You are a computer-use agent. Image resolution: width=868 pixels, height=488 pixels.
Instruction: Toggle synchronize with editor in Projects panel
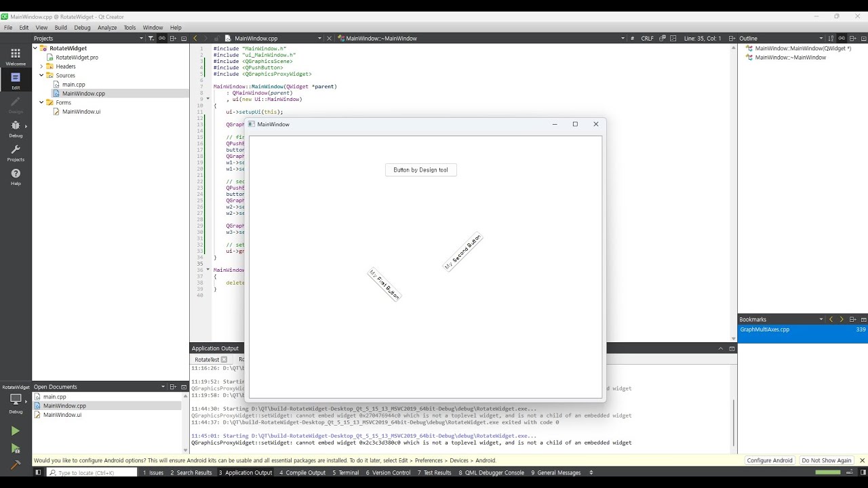pos(162,39)
